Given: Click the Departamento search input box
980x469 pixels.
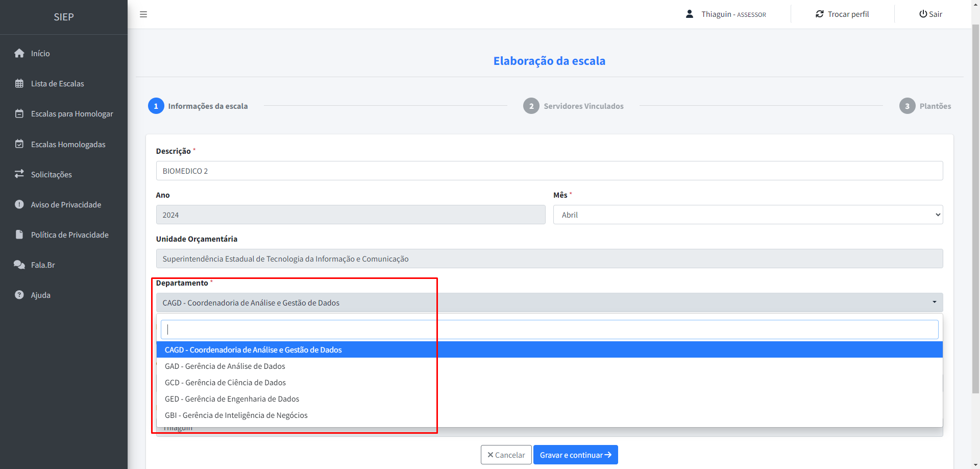Looking at the screenshot, I should click(549, 330).
